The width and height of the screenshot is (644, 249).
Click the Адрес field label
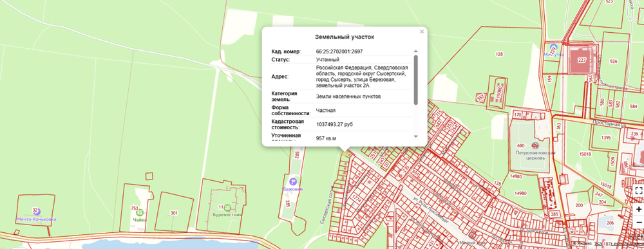[280, 77]
